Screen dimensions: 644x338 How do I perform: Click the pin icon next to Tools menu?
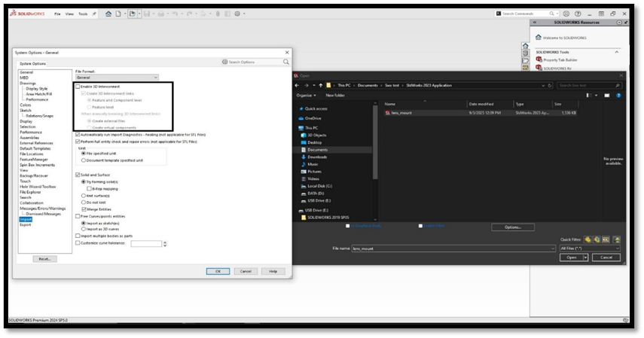(x=94, y=14)
